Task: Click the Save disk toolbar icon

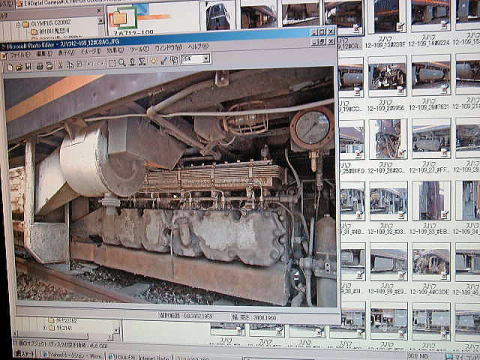Action: (x=29, y=67)
